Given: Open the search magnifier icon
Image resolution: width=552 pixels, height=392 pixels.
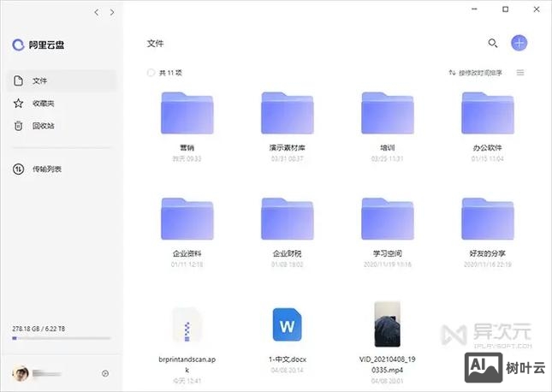Looking at the screenshot, I should click(x=492, y=43).
